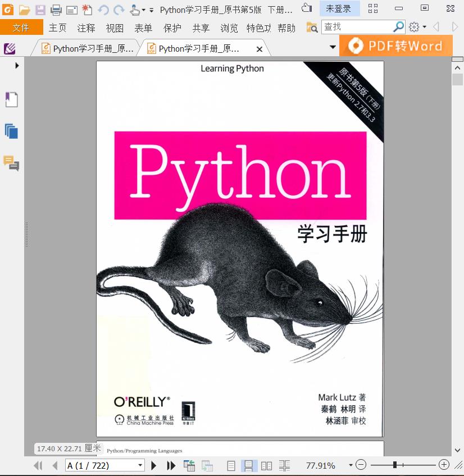Redo the last action
The height and width of the screenshot is (476, 464).
pos(119,10)
